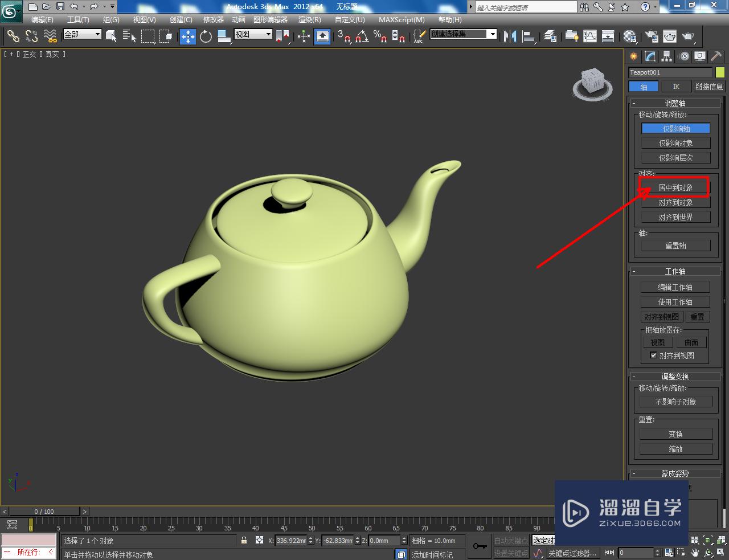Click Teapot001 object color swatch
Viewport: 729px width, 560px height.
click(x=720, y=72)
